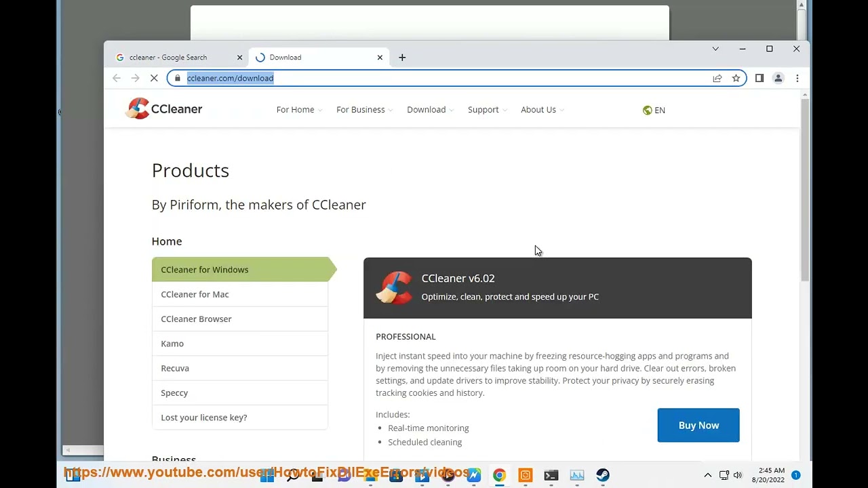The width and height of the screenshot is (868, 488).
Task: Expand the Download menu in the site header
Action: click(x=430, y=110)
